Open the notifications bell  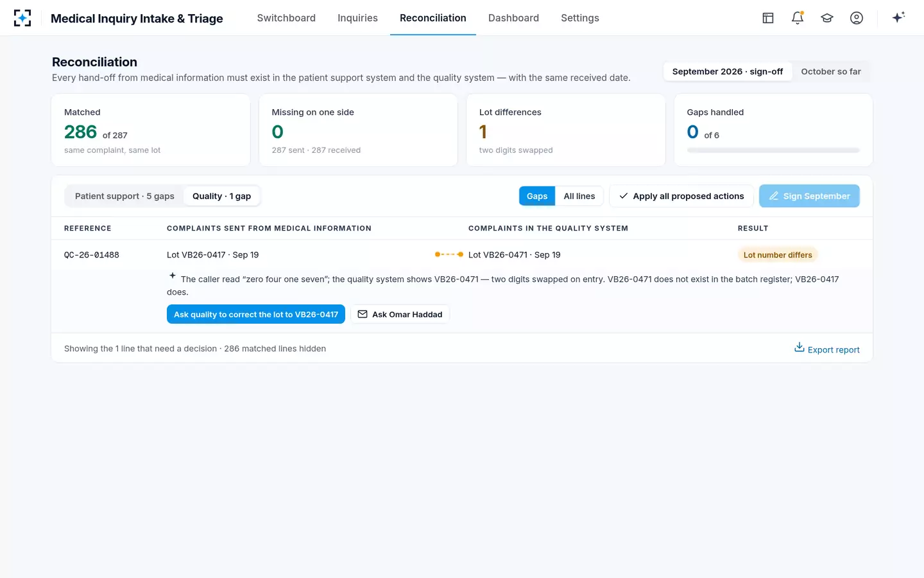(x=798, y=18)
